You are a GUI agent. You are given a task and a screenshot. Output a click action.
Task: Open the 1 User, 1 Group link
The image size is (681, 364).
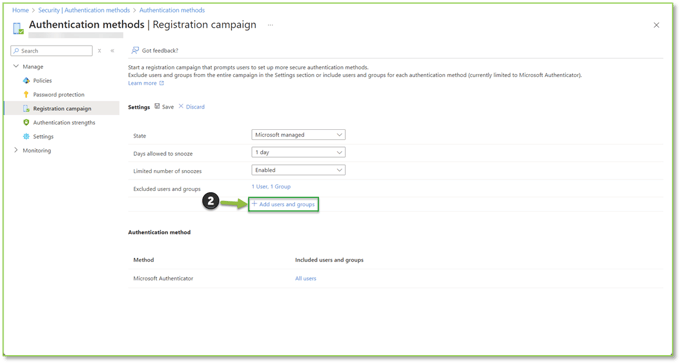click(x=271, y=187)
